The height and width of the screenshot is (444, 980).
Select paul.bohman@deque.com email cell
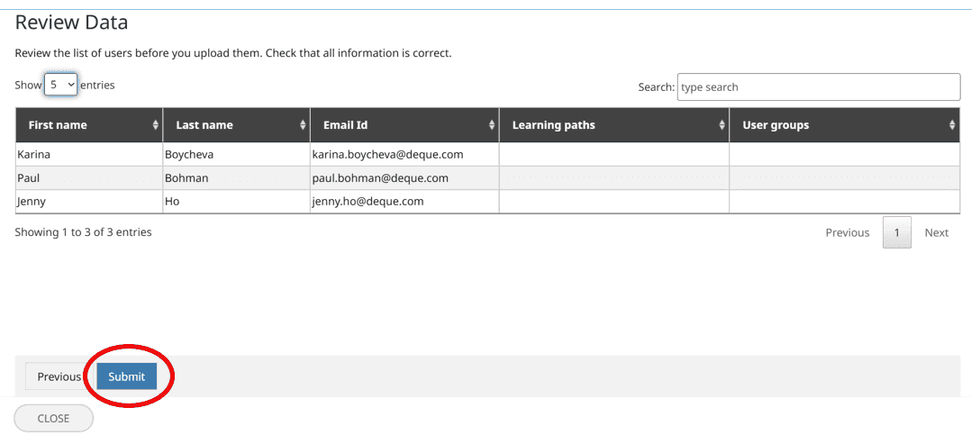380,178
